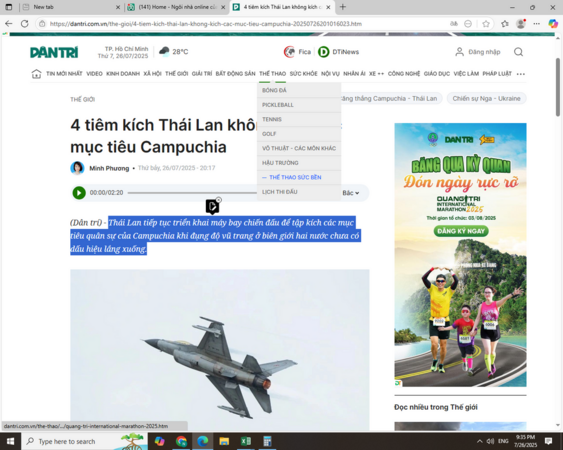Open Edge Settings and more menu
563x450 pixels.
(536, 24)
